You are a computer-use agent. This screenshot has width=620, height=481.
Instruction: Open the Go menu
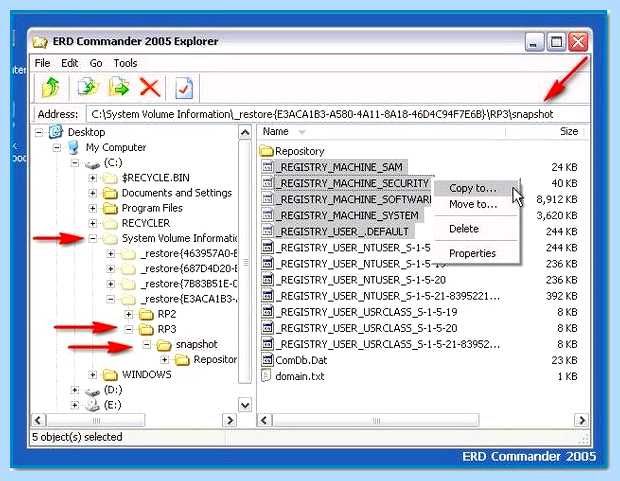click(96, 63)
